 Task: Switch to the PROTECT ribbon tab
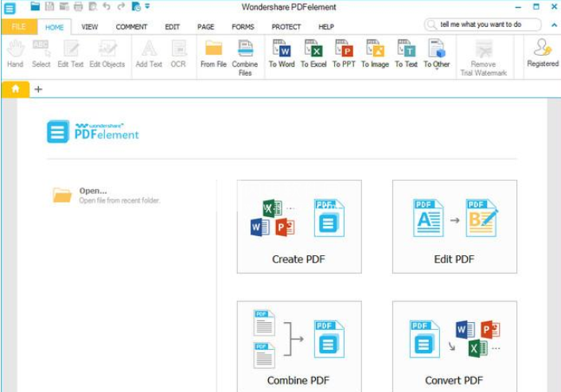pyautogui.click(x=286, y=27)
